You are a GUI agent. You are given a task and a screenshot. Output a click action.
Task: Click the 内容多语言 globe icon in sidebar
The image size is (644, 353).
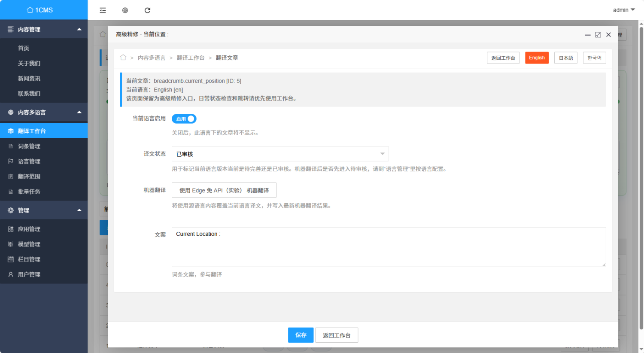(11, 112)
